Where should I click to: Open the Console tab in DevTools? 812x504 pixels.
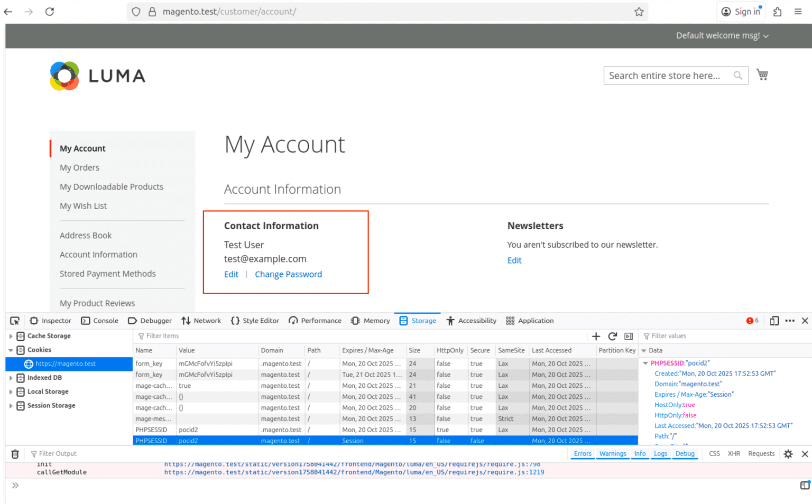pyautogui.click(x=100, y=321)
